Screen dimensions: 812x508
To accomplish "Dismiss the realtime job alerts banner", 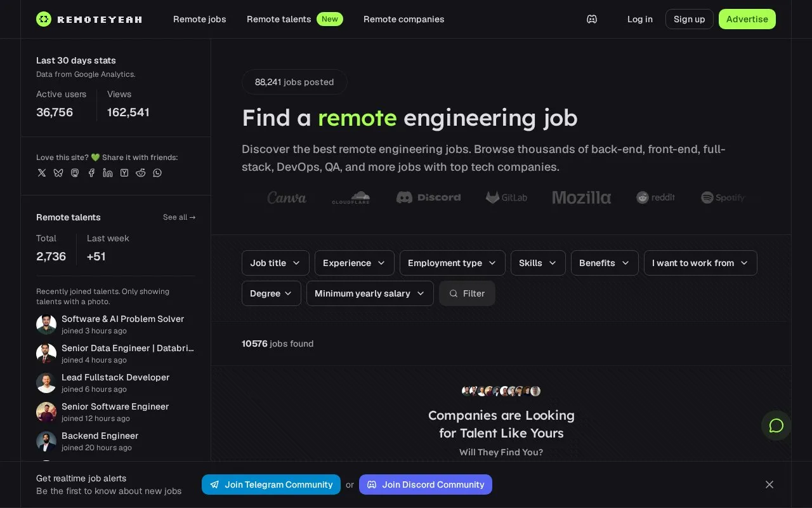I will 769,485.
